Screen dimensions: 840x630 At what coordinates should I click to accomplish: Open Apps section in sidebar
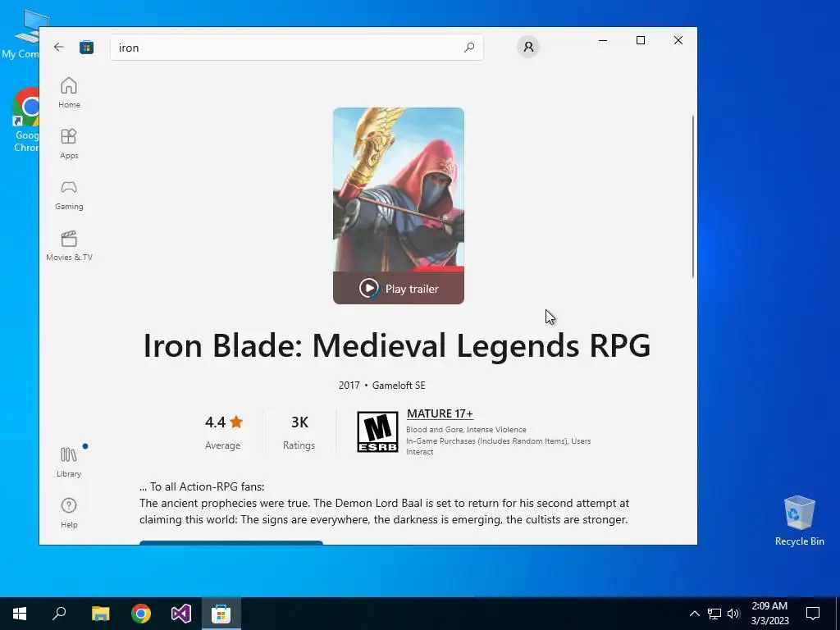point(69,144)
